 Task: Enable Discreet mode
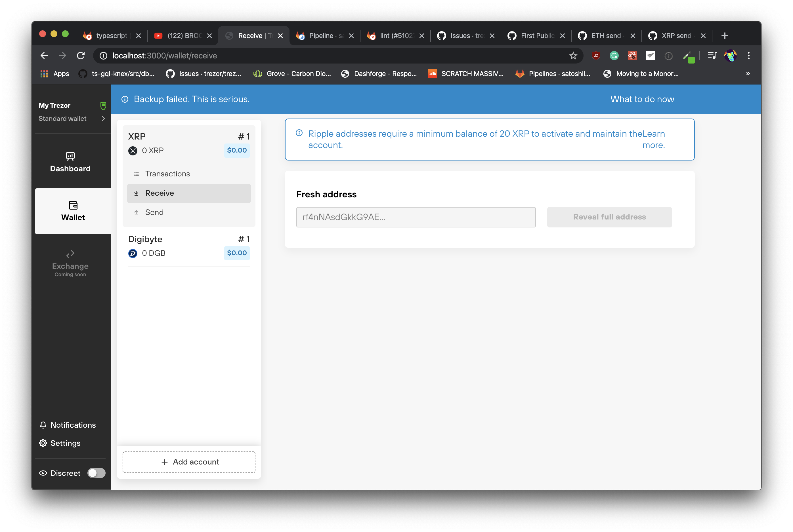coord(96,473)
